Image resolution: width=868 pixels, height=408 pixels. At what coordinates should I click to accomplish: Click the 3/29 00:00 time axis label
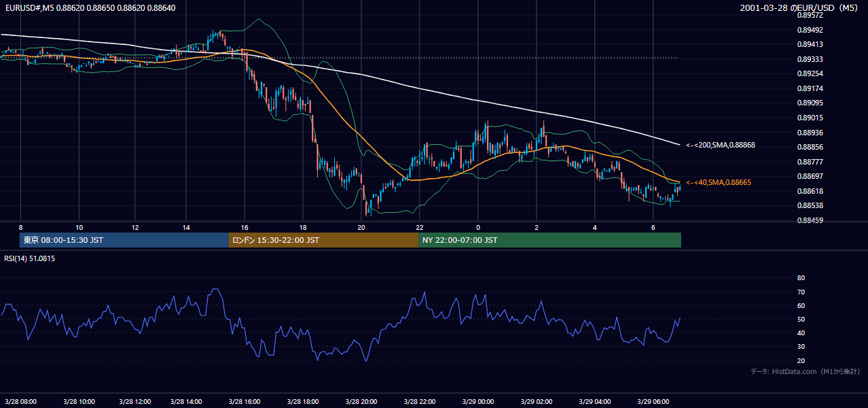(x=478, y=402)
